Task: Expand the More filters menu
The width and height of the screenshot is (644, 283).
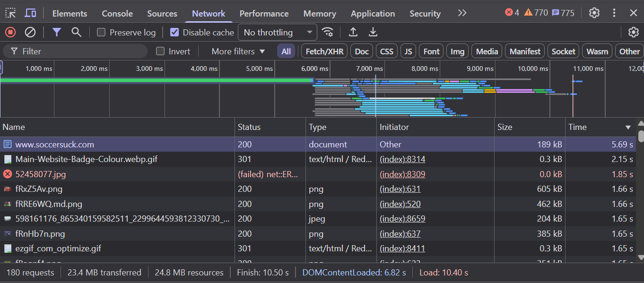Action: [x=238, y=51]
